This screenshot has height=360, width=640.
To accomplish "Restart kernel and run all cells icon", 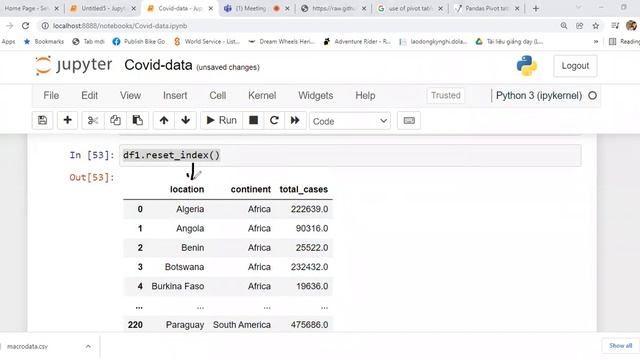I will click(x=295, y=120).
